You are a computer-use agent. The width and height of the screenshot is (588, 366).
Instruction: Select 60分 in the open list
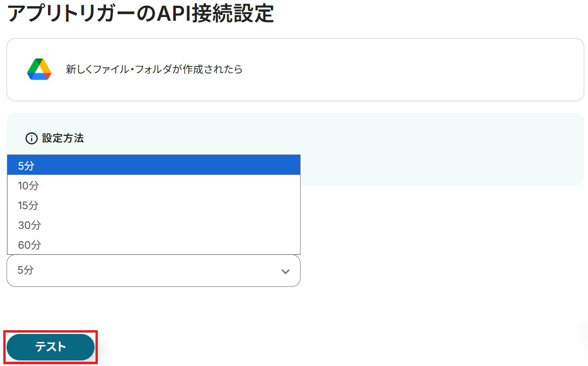(x=29, y=245)
